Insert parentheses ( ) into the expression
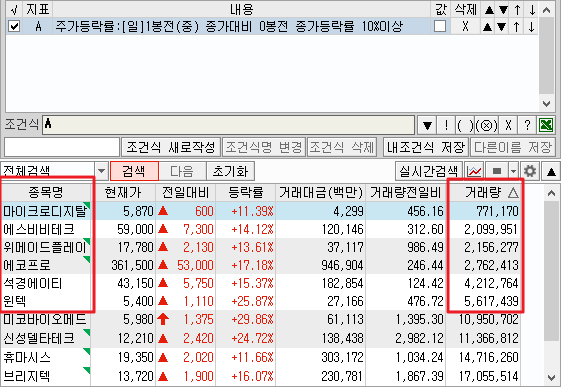This screenshot has width=561, height=387. [x=465, y=126]
